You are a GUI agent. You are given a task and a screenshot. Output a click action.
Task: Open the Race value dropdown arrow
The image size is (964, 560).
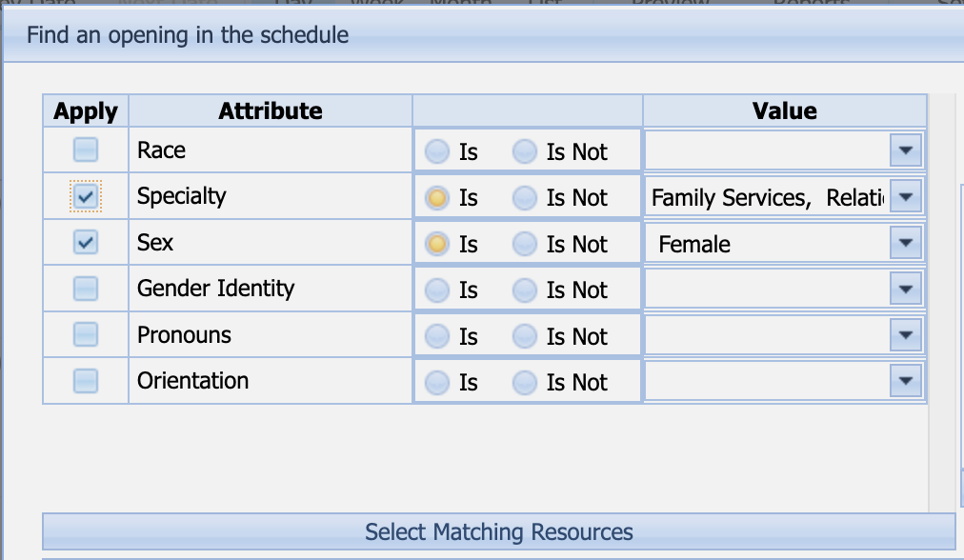(905, 150)
